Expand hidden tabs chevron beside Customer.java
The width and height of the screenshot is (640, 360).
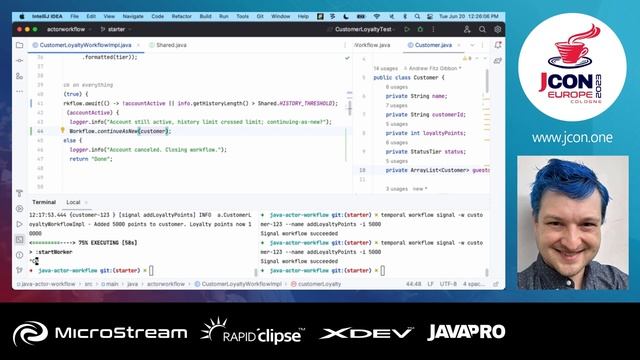tap(472, 45)
